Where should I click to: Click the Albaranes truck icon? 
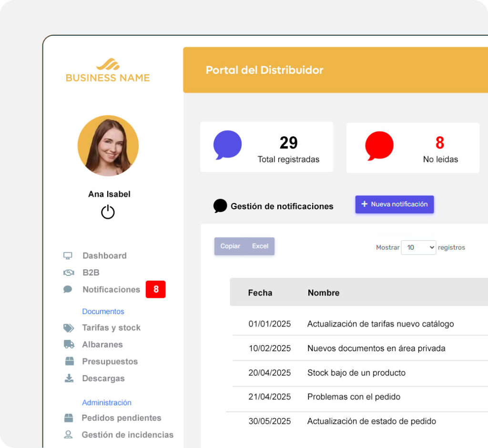coord(69,344)
